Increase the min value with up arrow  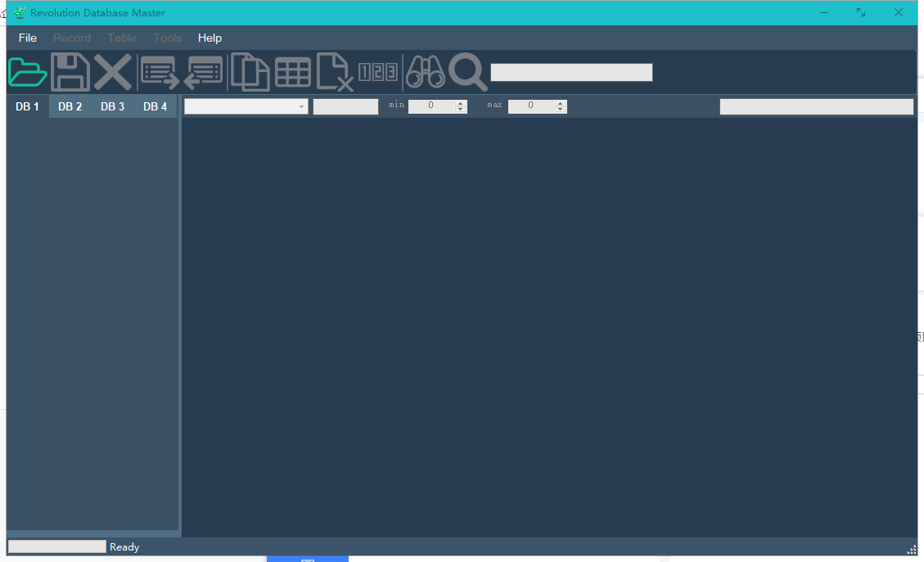pos(461,103)
